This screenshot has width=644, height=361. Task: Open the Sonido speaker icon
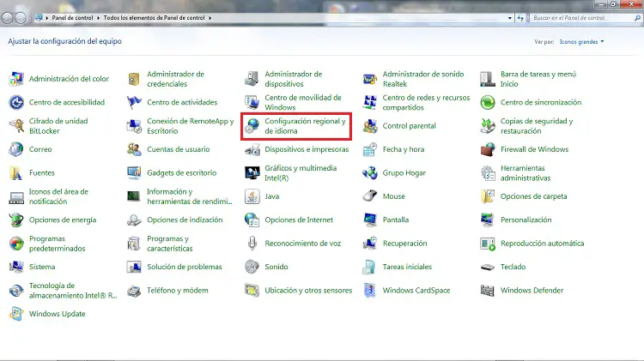(x=252, y=267)
